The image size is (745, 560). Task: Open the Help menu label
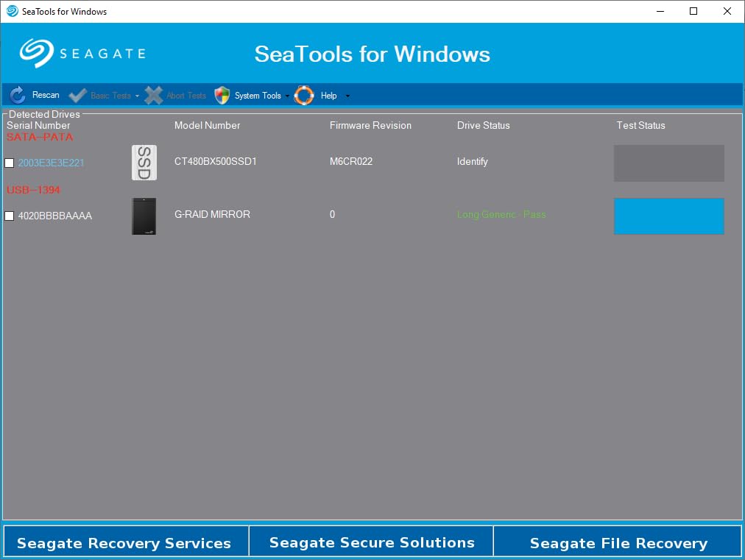[x=328, y=96]
